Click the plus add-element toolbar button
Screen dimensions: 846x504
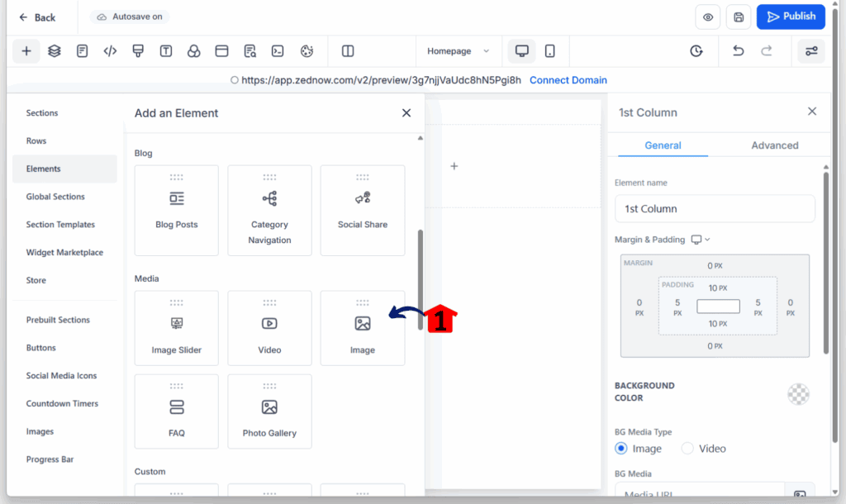(x=26, y=51)
